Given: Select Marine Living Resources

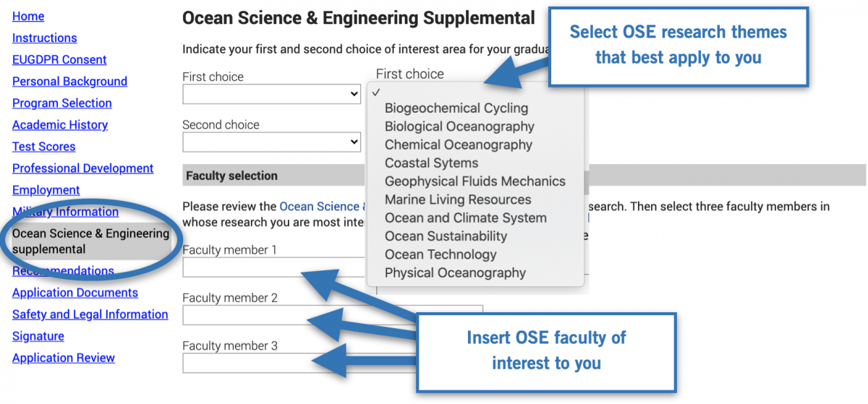Looking at the screenshot, I should [458, 199].
